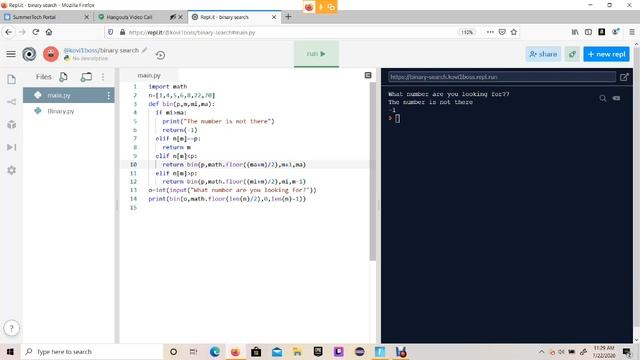Open the Settings gear in sidebar
The image size is (640, 360).
pyautogui.click(x=11, y=170)
